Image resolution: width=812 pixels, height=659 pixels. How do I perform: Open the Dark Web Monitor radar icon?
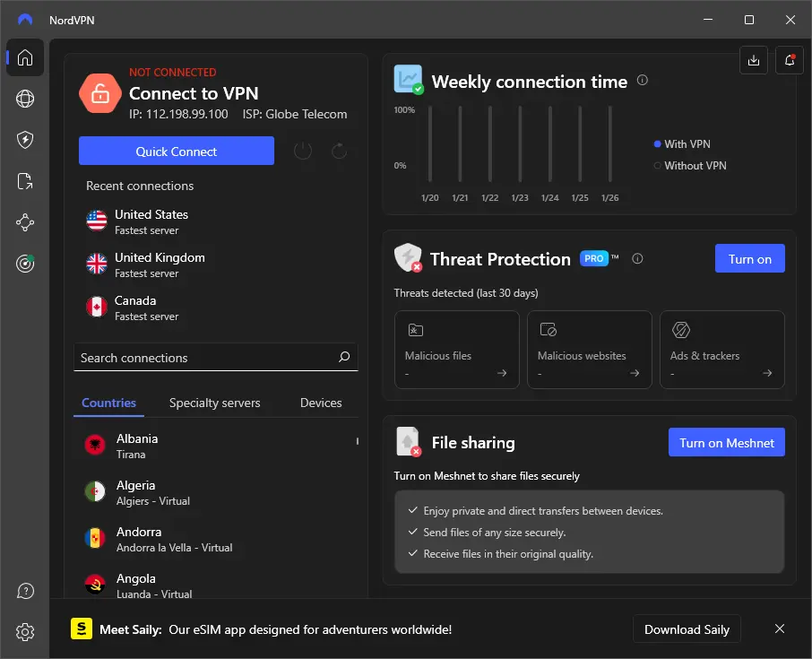25,264
